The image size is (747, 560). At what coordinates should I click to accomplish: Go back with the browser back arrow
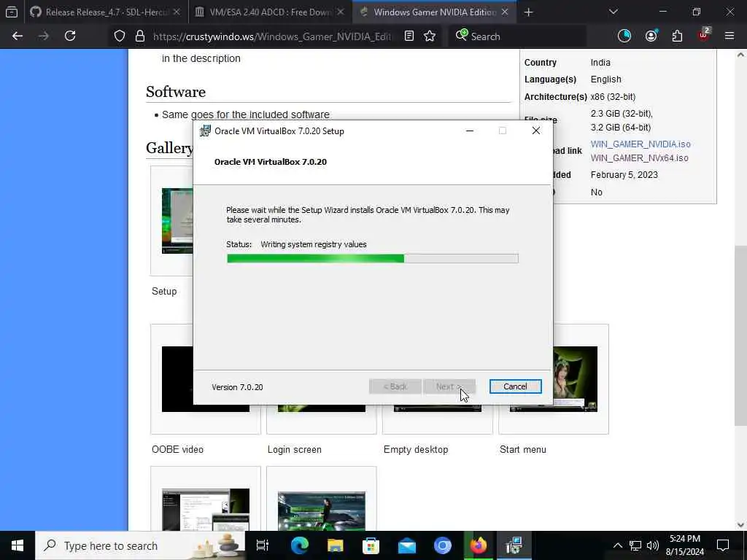(18, 36)
